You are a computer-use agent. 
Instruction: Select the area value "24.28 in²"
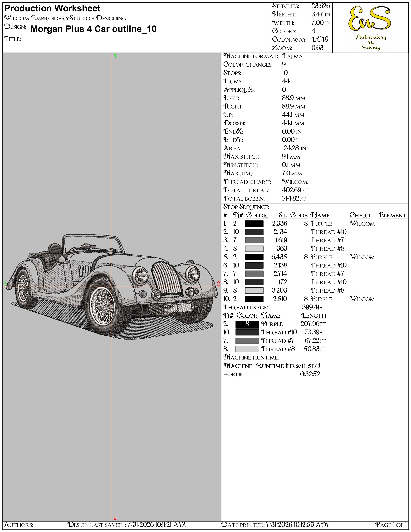point(296,148)
